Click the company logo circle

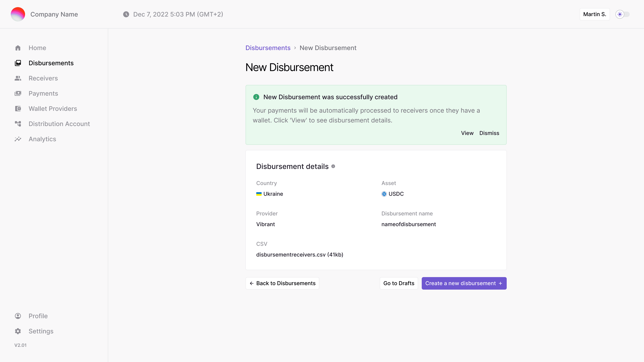tap(18, 14)
